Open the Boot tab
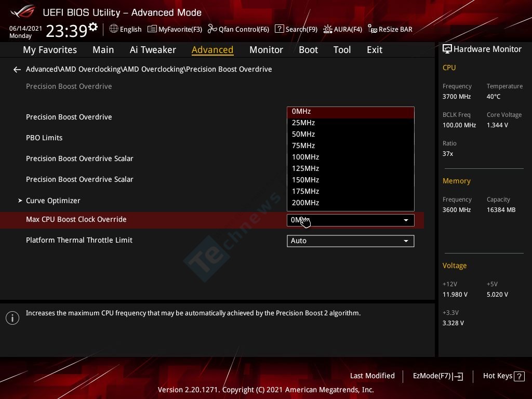 click(x=308, y=50)
